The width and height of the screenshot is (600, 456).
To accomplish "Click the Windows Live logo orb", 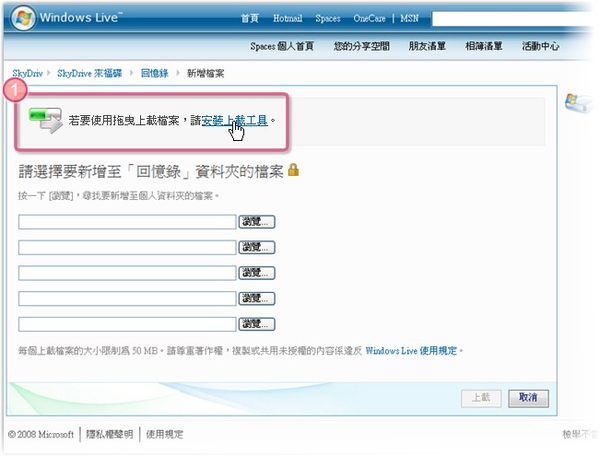I will point(23,18).
